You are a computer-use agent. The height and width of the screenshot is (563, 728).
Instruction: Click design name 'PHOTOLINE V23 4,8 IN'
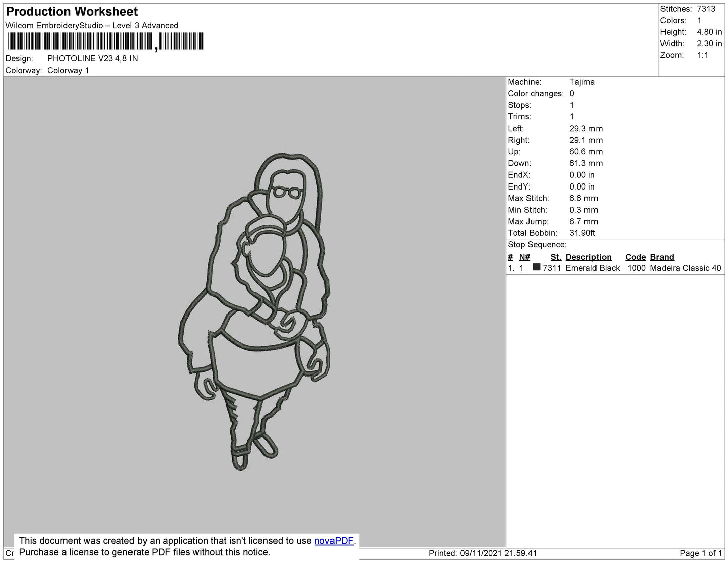pyautogui.click(x=93, y=58)
